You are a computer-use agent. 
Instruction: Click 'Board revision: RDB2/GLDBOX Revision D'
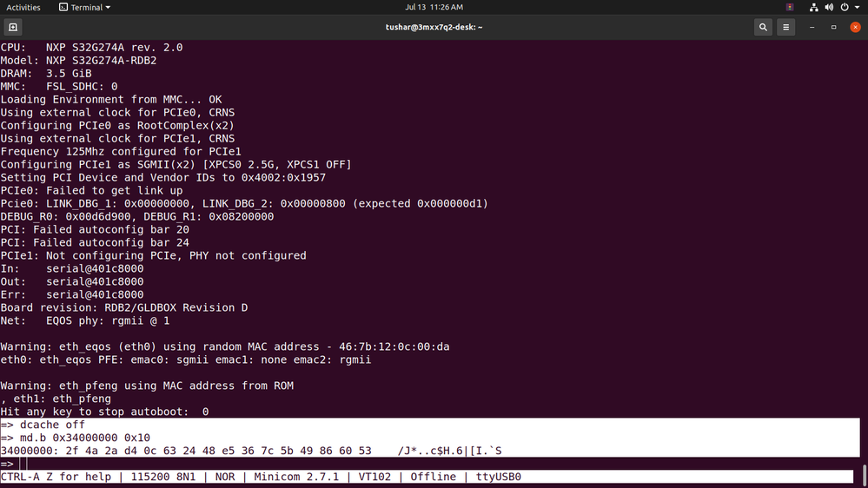point(124,307)
